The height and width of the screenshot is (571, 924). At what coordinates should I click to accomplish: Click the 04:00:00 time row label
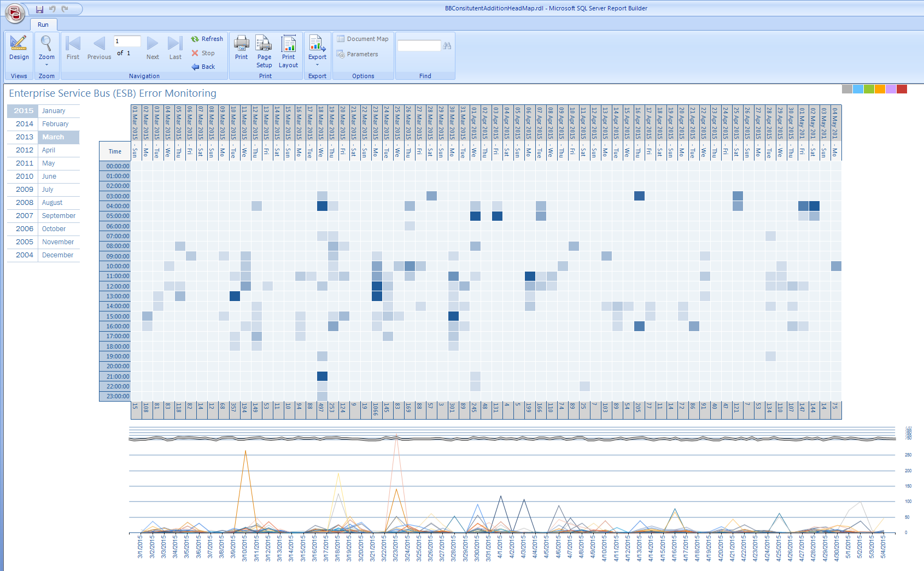pos(115,206)
